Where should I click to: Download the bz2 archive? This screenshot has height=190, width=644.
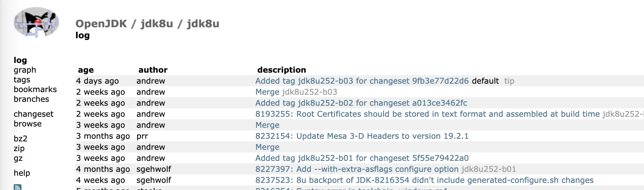click(x=20, y=139)
